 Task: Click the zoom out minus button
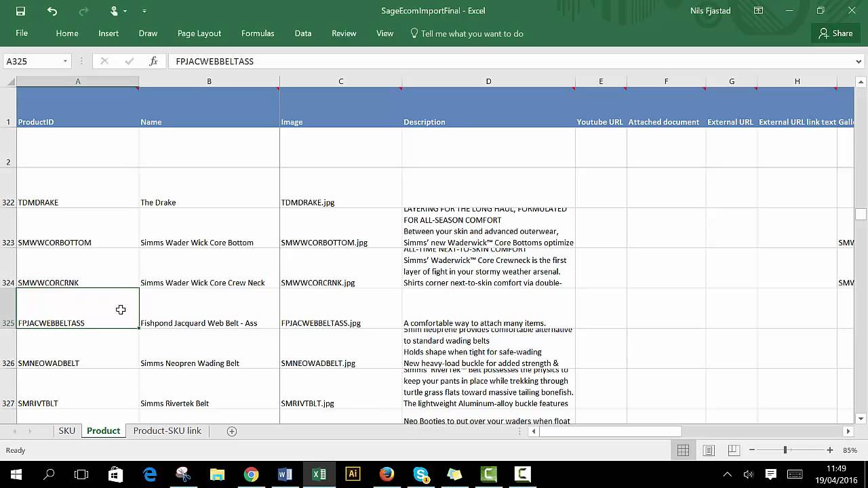[752, 450]
